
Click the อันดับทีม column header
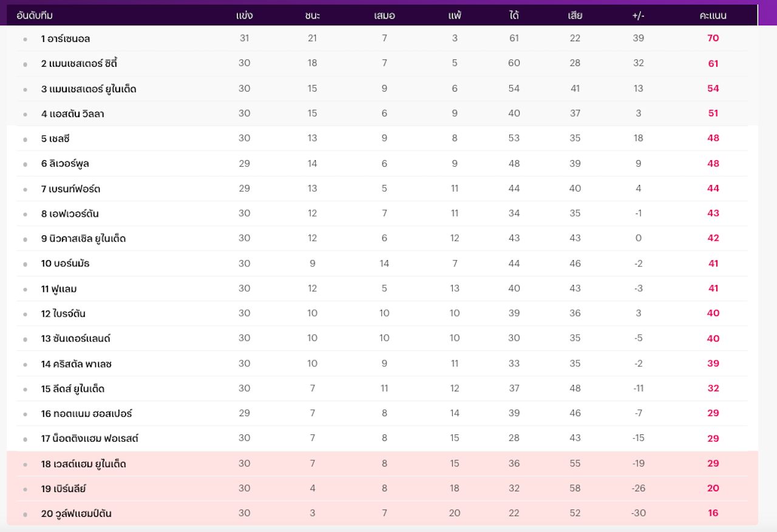35,16
